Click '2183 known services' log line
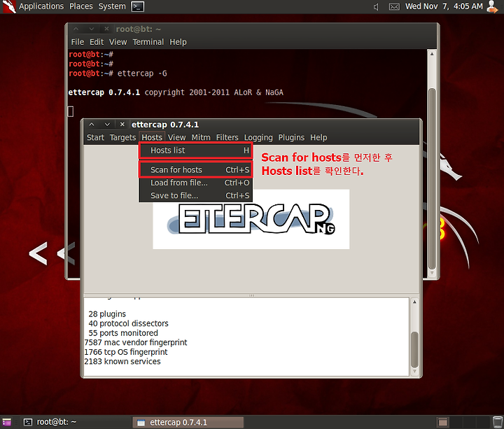Screen dimensions: 504x429 point(122,362)
